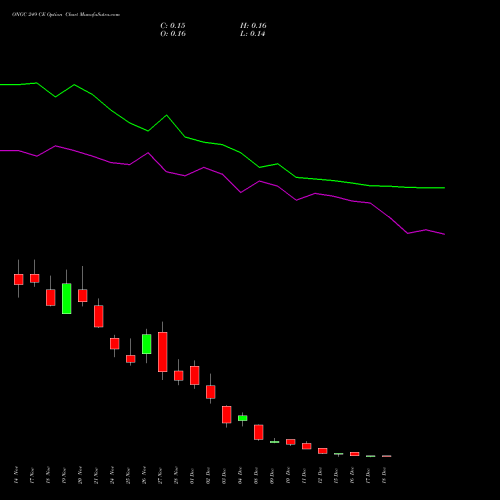Image resolution: width=500 pixels, height=500 pixels.
Task: Click the 11 Dec date label
Action: [x=304, y=475]
